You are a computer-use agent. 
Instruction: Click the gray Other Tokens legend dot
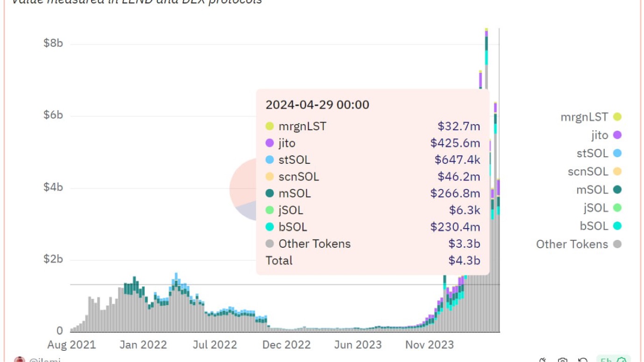617,244
